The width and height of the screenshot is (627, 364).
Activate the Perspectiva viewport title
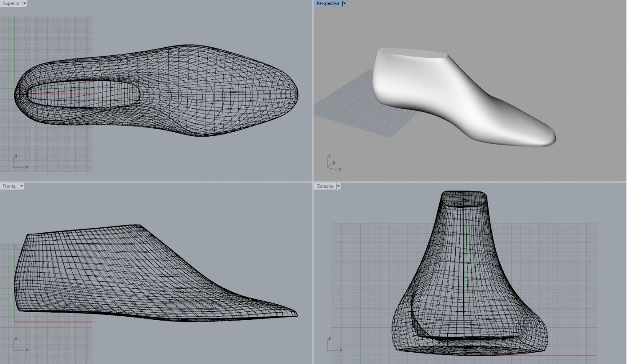[x=328, y=3]
